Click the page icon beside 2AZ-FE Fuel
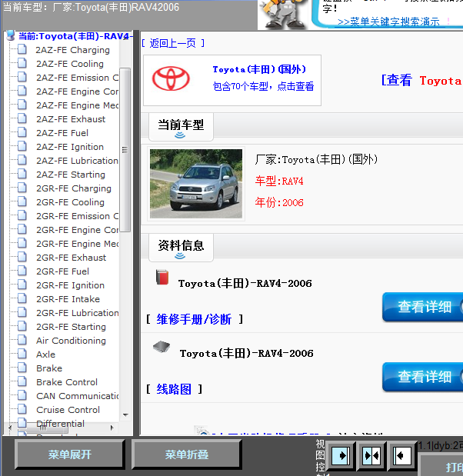The height and width of the screenshot is (476, 463). [x=22, y=133]
